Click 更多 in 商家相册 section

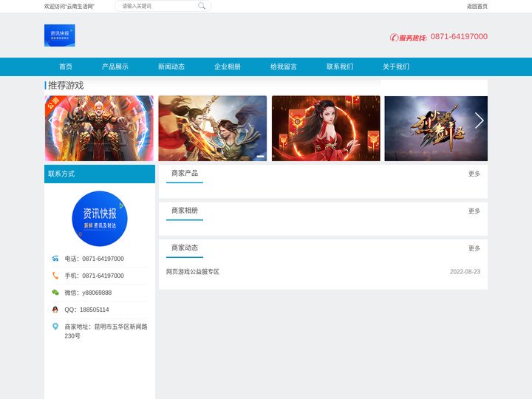(474, 211)
